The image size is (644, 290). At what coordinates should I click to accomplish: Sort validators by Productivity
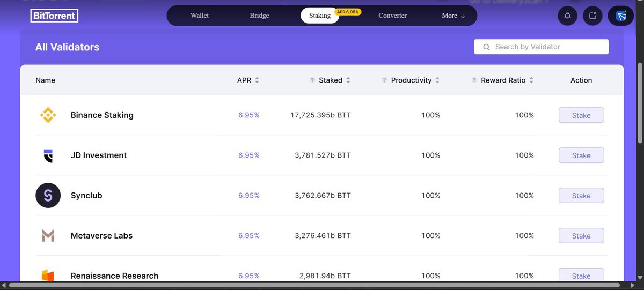[437, 80]
